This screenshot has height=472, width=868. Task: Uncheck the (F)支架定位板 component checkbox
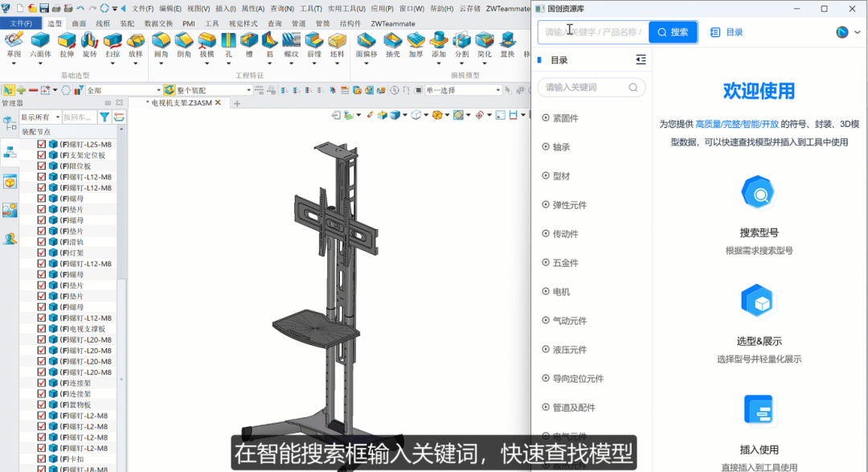pos(42,155)
